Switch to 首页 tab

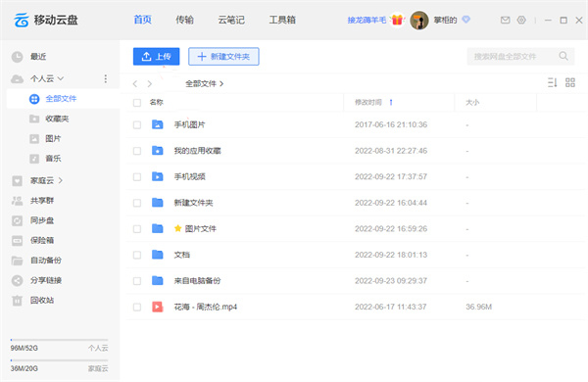142,20
